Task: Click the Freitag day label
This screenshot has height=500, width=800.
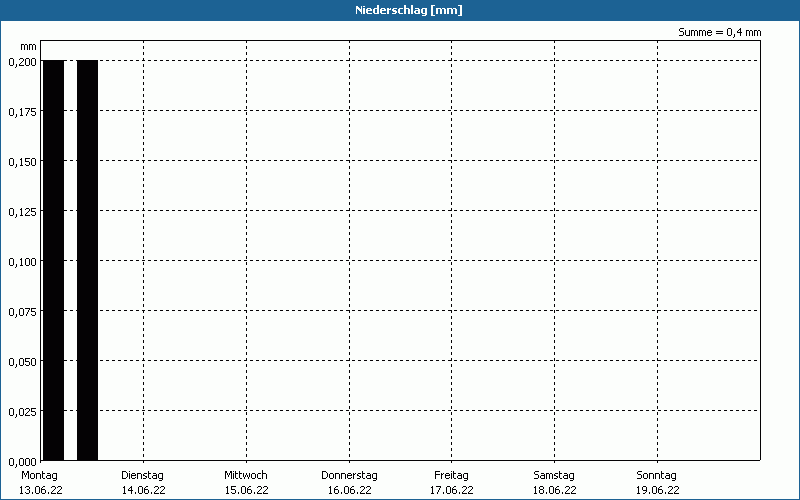Action: click(452, 476)
